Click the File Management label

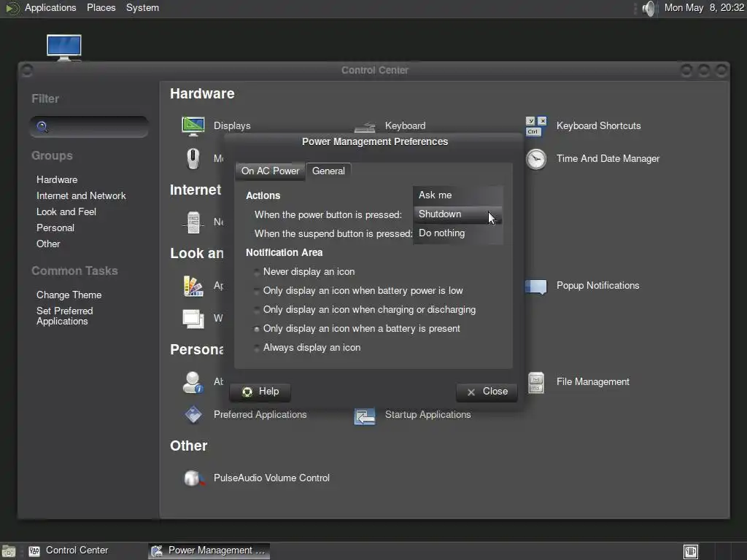click(x=592, y=382)
